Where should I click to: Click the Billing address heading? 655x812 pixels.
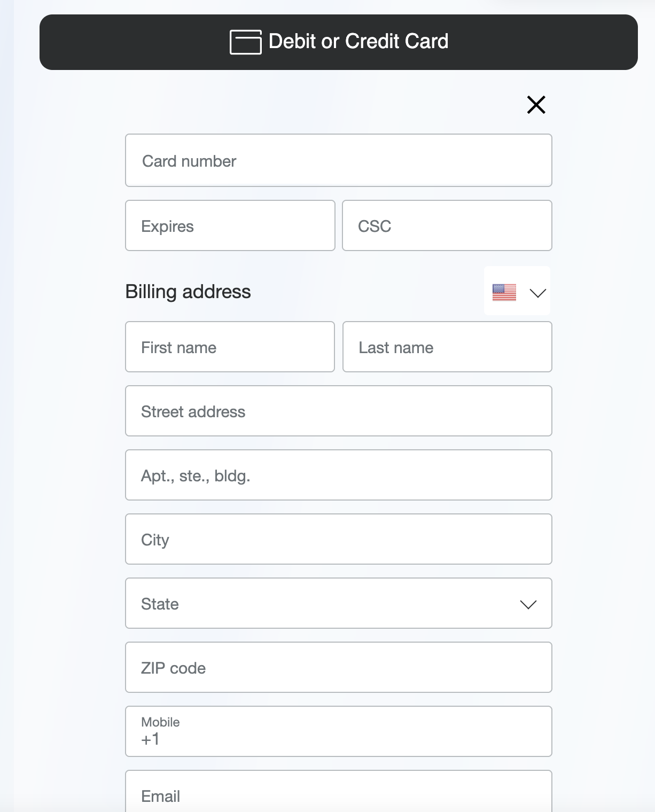click(188, 292)
